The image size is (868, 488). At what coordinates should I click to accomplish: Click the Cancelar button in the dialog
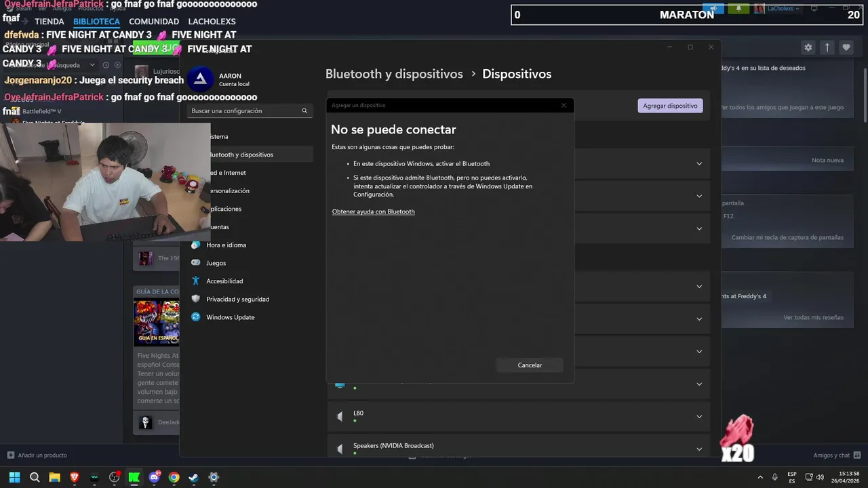click(x=530, y=365)
